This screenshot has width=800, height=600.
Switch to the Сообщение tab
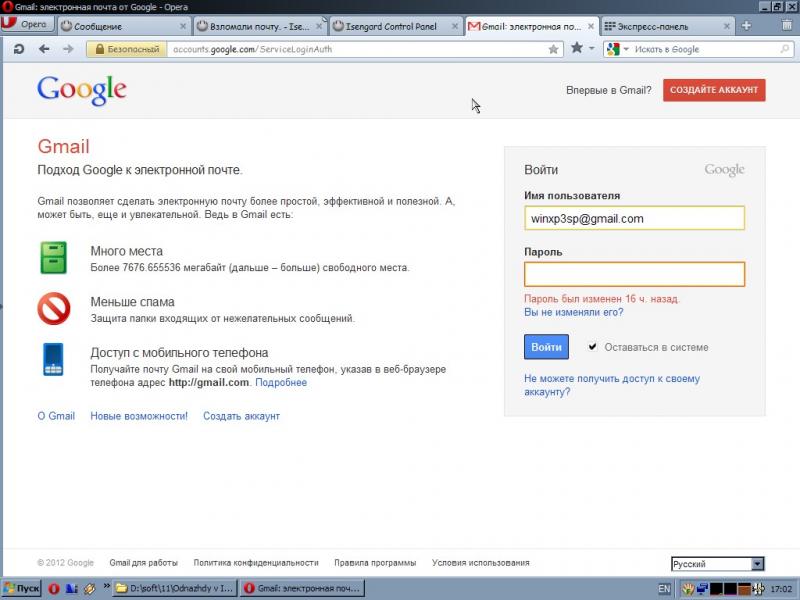click(x=124, y=26)
